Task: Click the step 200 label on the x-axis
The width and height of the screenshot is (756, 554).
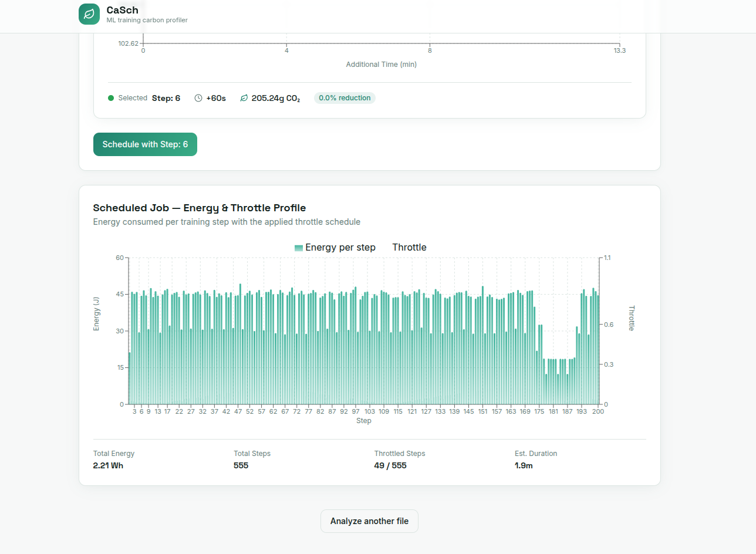Action: tap(598, 411)
